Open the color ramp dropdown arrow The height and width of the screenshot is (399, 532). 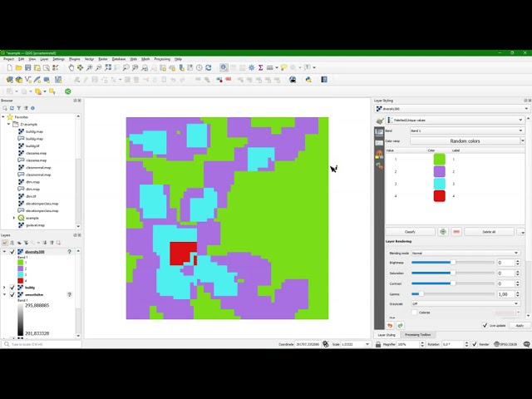pos(523,140)
